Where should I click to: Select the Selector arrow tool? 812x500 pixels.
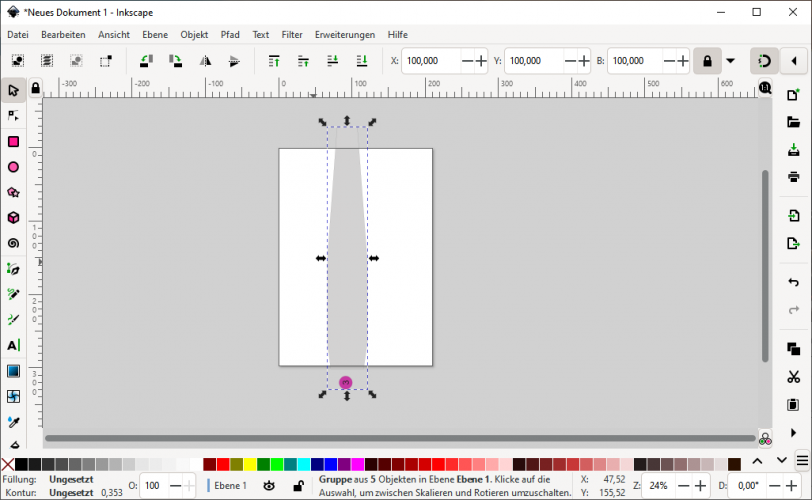click(13, 91)
